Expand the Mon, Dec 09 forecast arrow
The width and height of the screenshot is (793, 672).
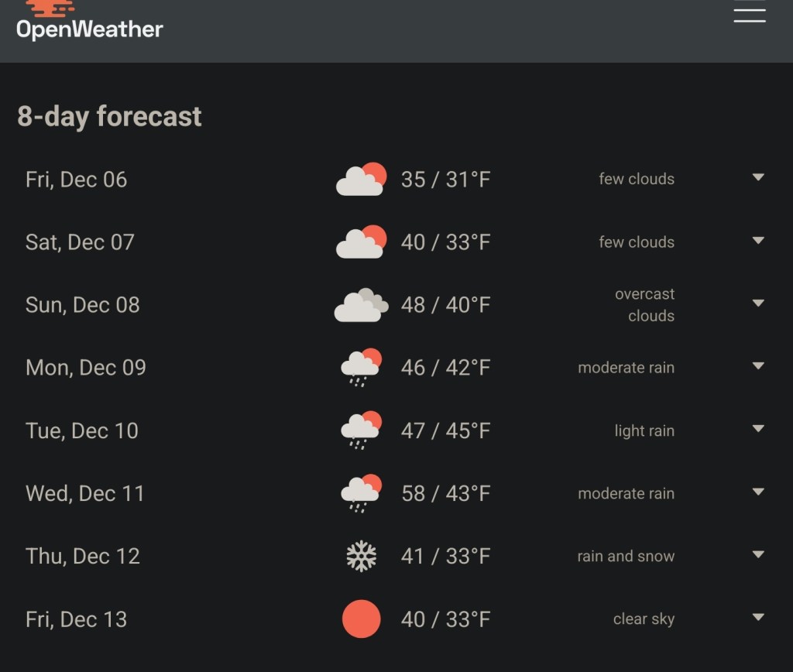click(x=758, y=366)
